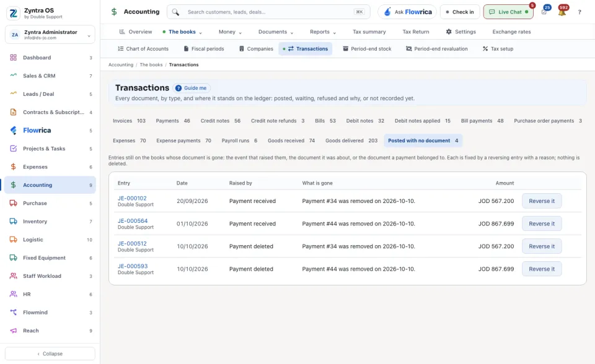Screen dimensions: 595x364
Task: Click the Guide me question icon
Action: (178, 88)
